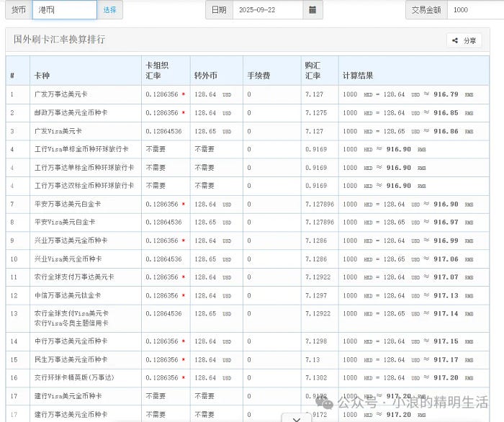Click the red asterisk in the 广发万事达美元卡 row
This screenshot has height=422, width=504.
click(x=184, y=94)
